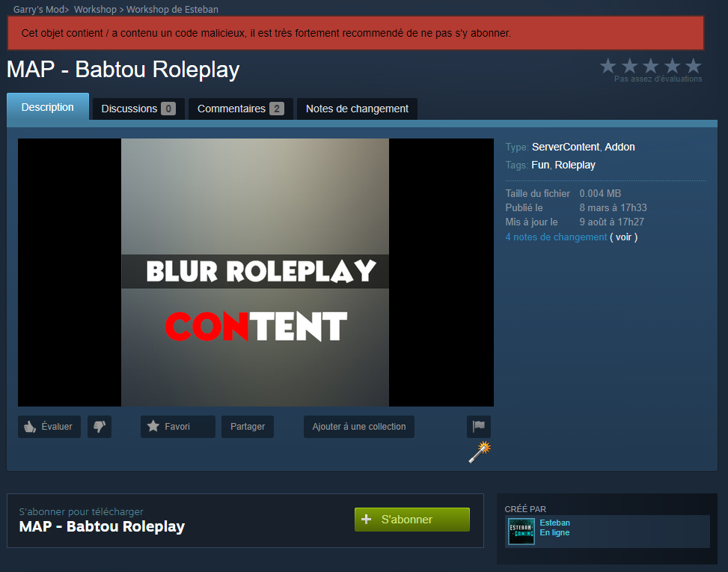
Task: Open the Workshop breadcrumb link
Action: pos(95,9)
